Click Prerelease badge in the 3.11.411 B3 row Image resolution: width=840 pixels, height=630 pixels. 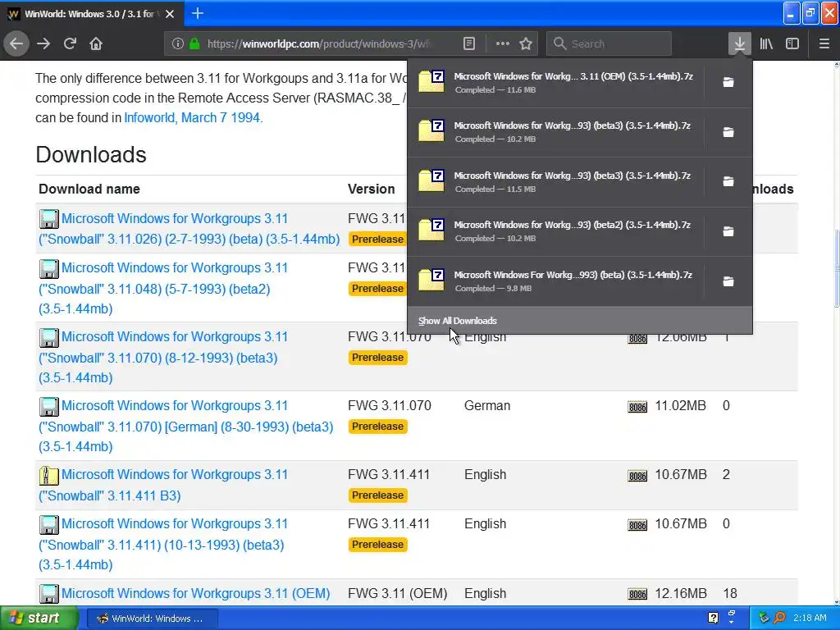[x=377, y=495]
